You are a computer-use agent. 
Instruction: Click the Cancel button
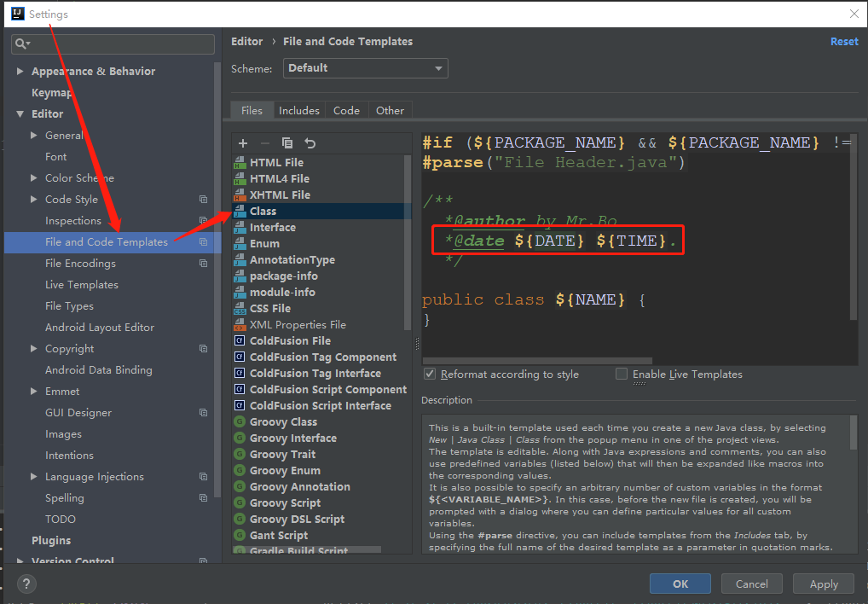click(x=752, y=584)
